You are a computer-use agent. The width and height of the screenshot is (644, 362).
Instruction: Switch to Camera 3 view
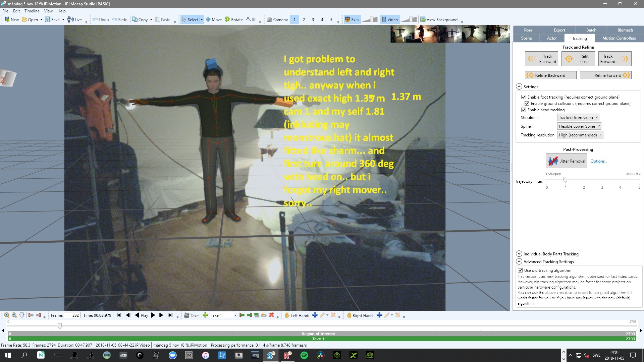313,19
